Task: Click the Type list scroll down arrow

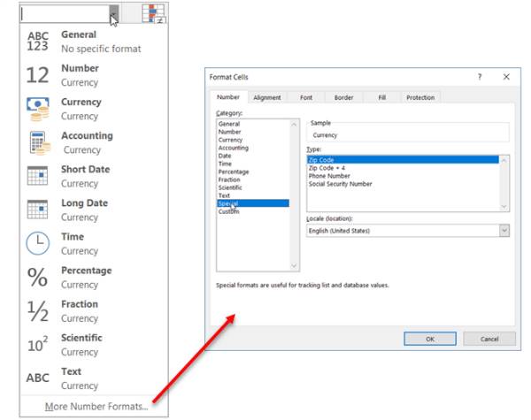Action: tap(504, 206)
